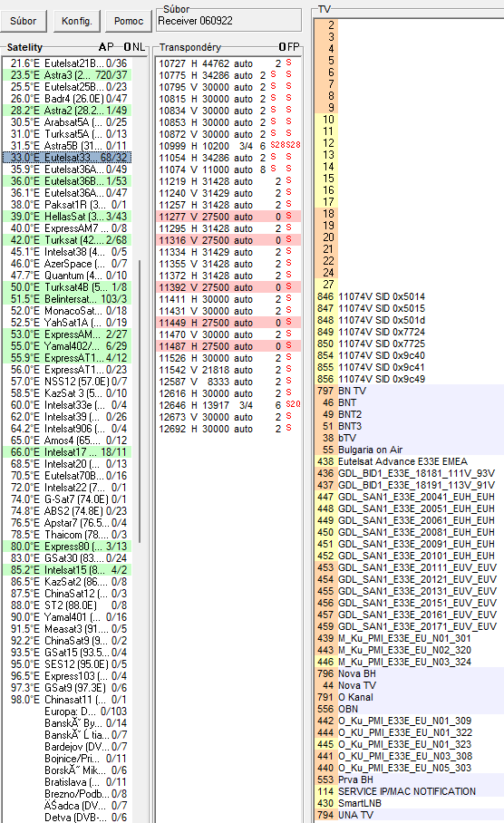
Task: Click the Satelity column header
Action: (x=24, y=47)
